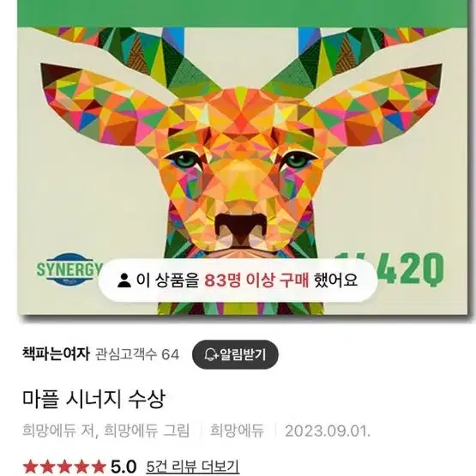Open the publisher 희망에듀 link

(x=237, y=431)
